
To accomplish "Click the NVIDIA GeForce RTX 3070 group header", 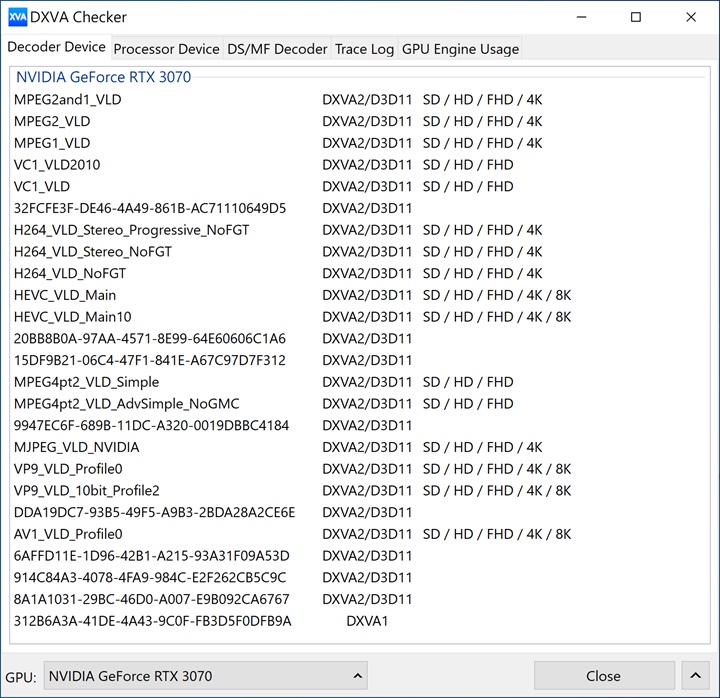I will pyautogui.click(x=103, y=77).
